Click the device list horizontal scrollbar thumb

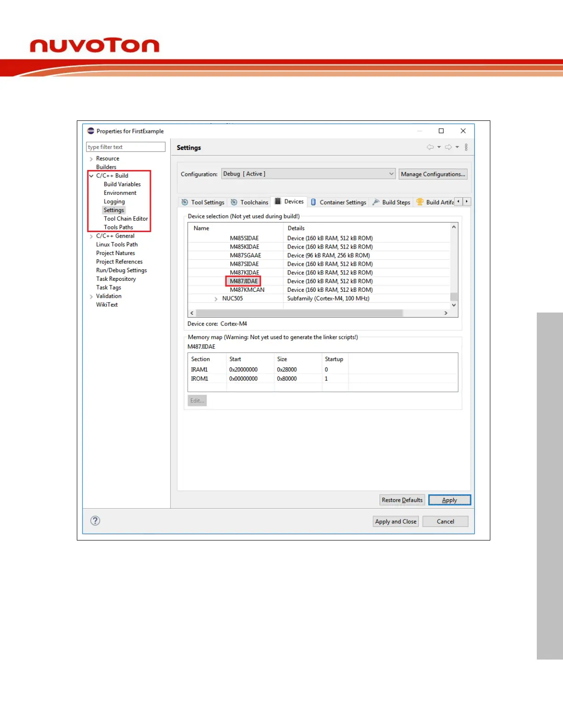click(x=299, y=313)
